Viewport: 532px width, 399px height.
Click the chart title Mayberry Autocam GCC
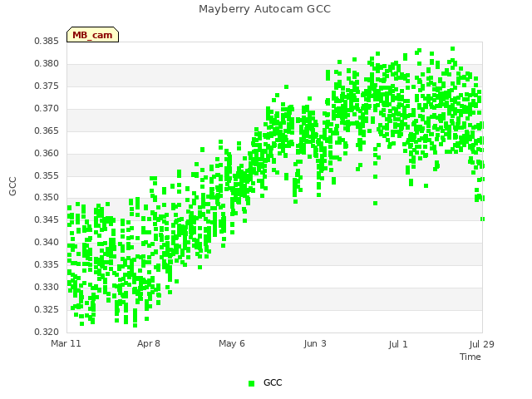[x=264, y=9]
